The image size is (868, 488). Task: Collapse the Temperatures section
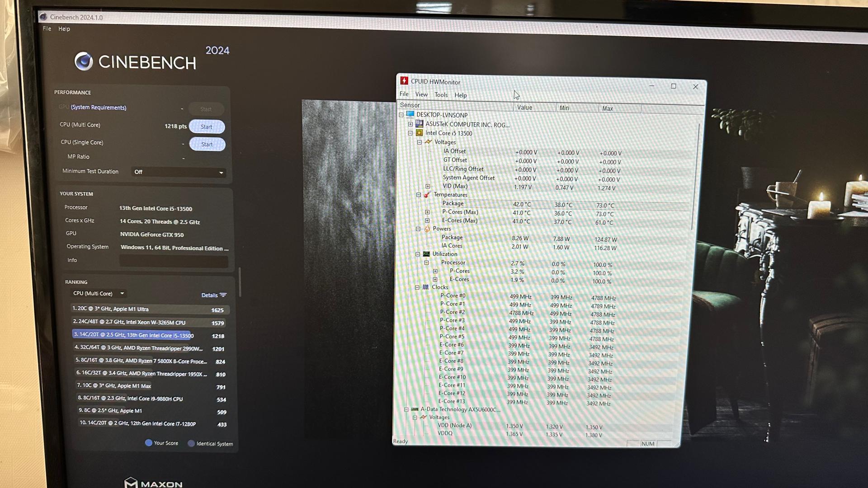(419, 195)
